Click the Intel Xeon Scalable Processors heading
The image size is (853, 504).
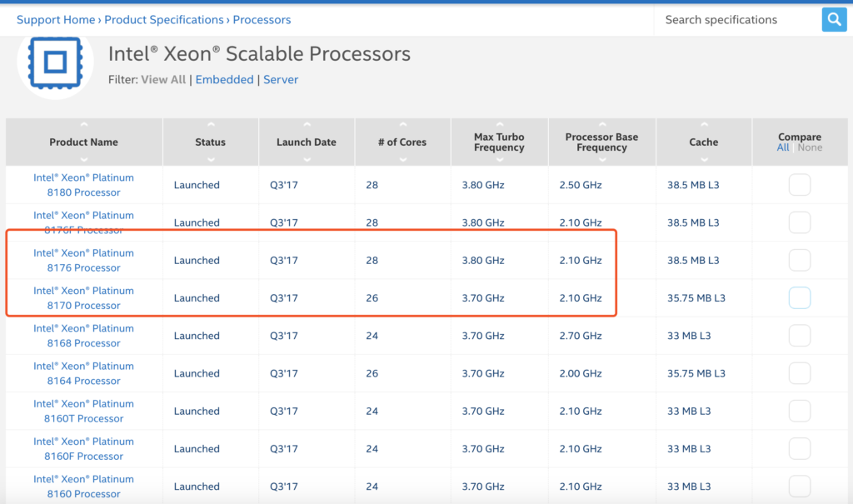[260, 54]
